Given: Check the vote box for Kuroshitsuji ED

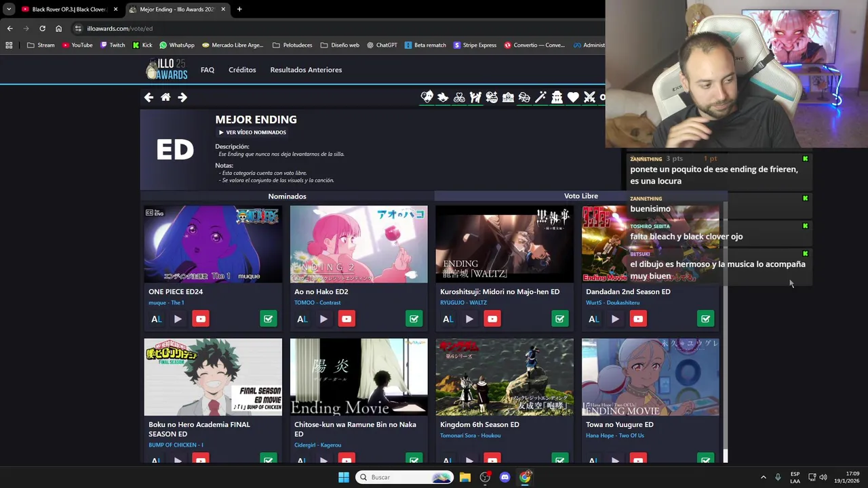Looking at the screenshot, I should coord(560,319).
